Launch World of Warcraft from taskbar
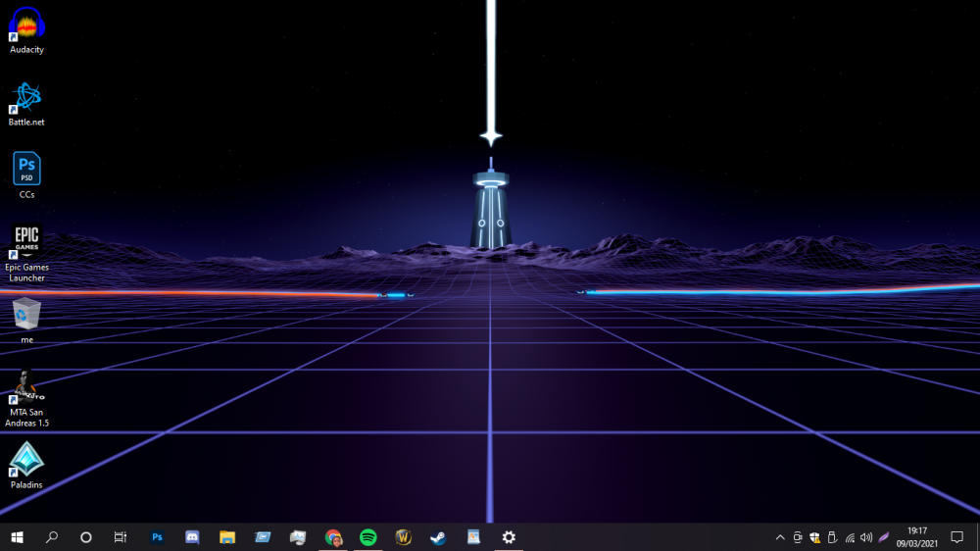 click(403, 537)
